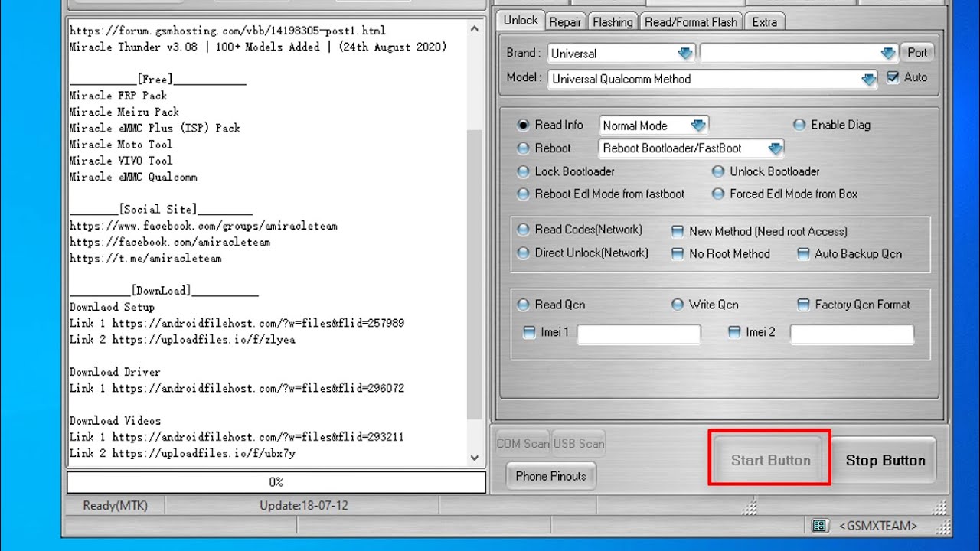980x551 pixels.
Task: Click the androidfilehost flid=293211 videos link
Action: point(258,437)
